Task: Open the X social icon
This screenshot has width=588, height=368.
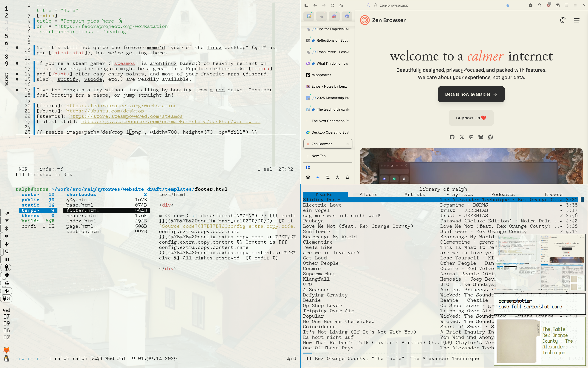Action: (x=462, y=137)
